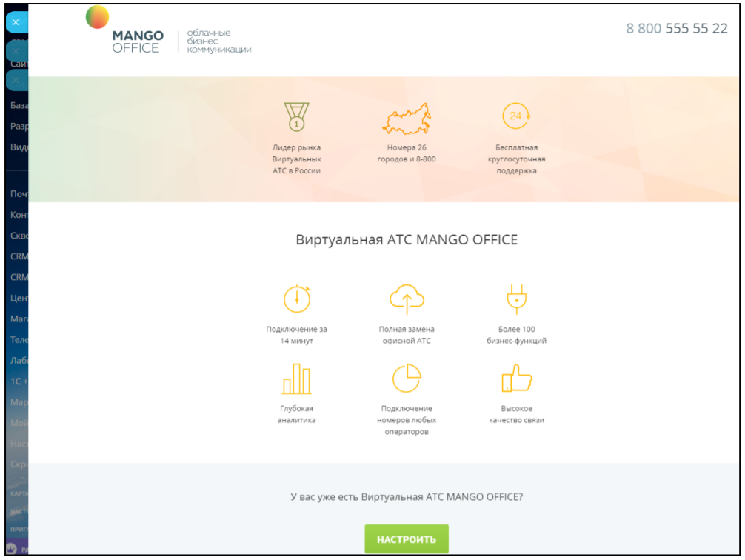Click the Mango Office logo
The height and width of the screenshot is (560, 745).
(126, 31)
